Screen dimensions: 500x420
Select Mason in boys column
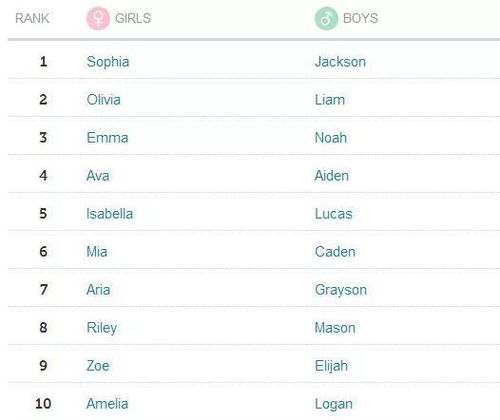[335, 328]
